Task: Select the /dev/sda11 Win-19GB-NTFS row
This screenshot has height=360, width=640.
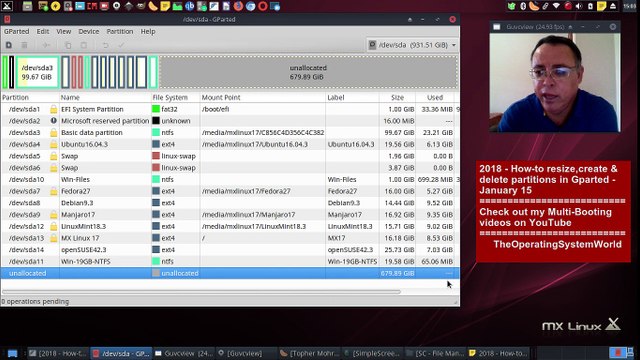Action: [x=230, y=261]
